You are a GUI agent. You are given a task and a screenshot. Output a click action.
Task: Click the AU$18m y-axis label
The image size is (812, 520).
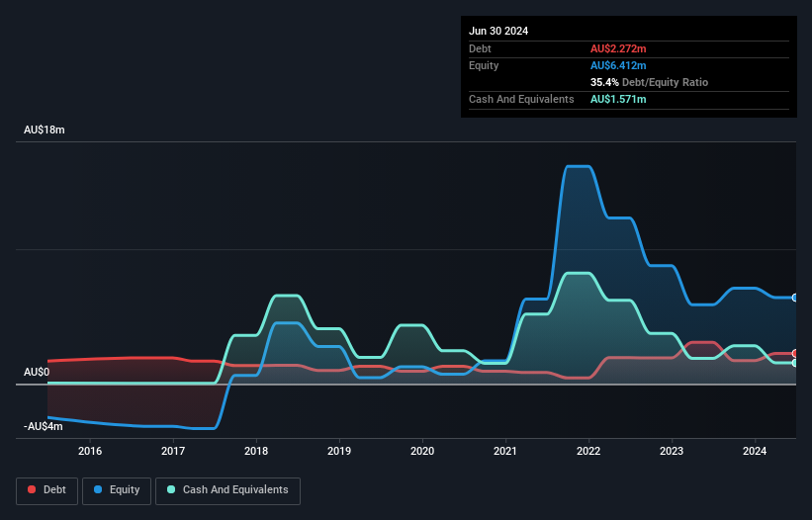[45, 130]
